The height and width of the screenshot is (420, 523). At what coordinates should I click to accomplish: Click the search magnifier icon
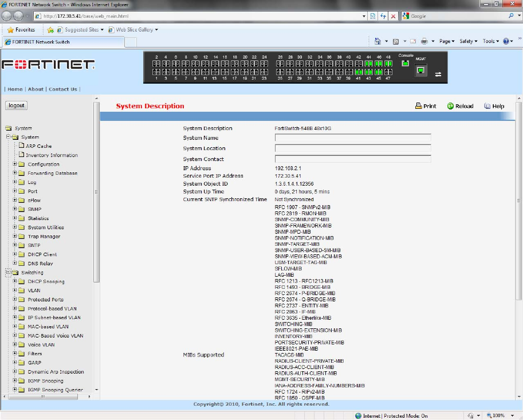point(511,15)
